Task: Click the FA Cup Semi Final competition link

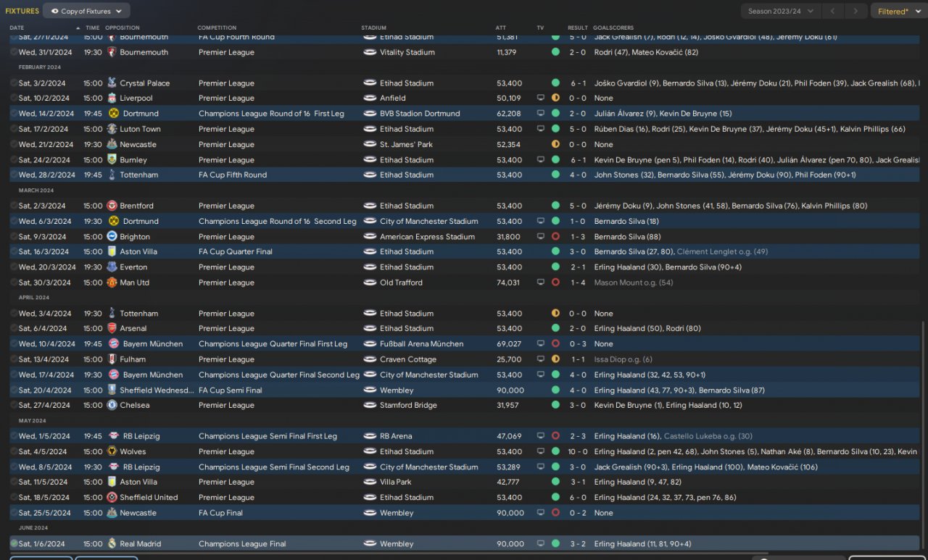Action: click(231, 390)
